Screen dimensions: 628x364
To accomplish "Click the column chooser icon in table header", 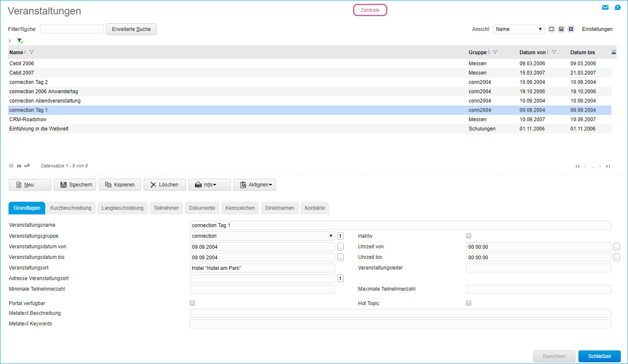I will [x=614, y=52].
